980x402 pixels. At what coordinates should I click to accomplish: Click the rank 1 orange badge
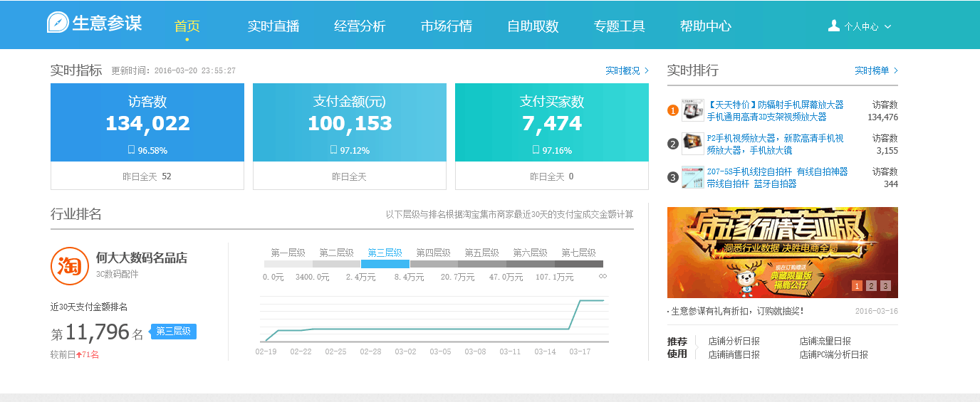(673, 110)
